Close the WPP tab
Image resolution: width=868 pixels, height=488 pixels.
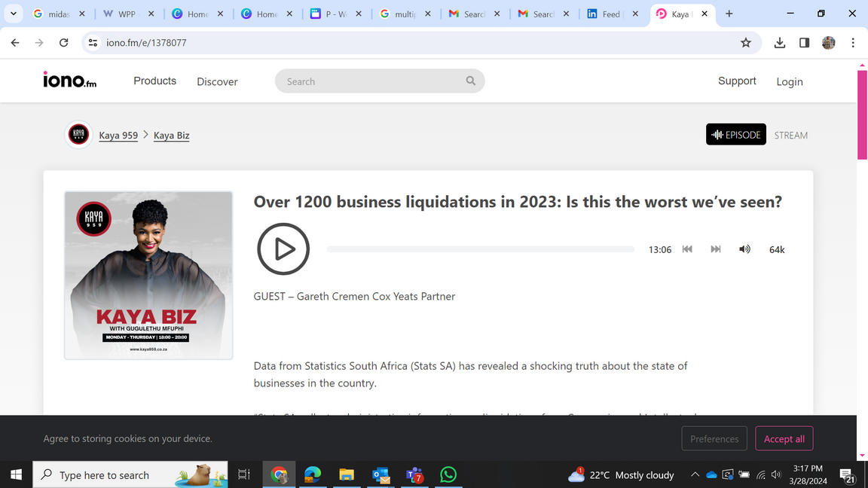pos(151,14)
